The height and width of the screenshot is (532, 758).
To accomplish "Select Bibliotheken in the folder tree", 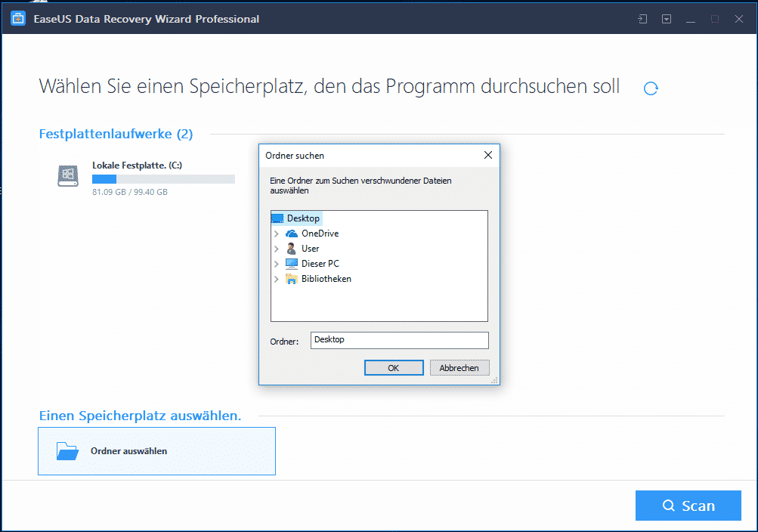I will [x=326, y=279].
